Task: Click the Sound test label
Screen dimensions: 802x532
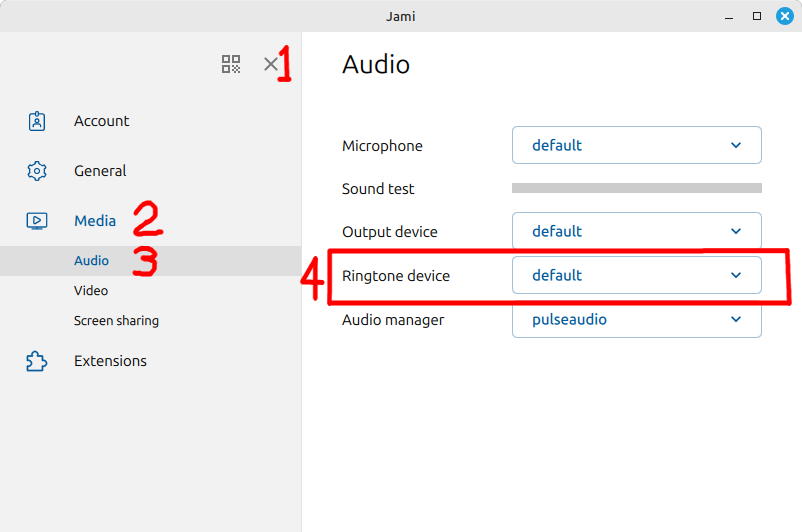Action: (378, 189)
